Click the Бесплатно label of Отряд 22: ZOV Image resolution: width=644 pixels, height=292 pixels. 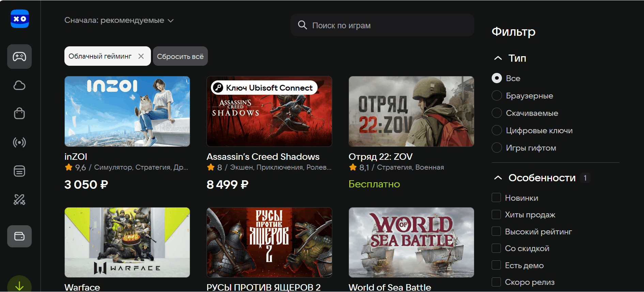[x=374, y=184]
